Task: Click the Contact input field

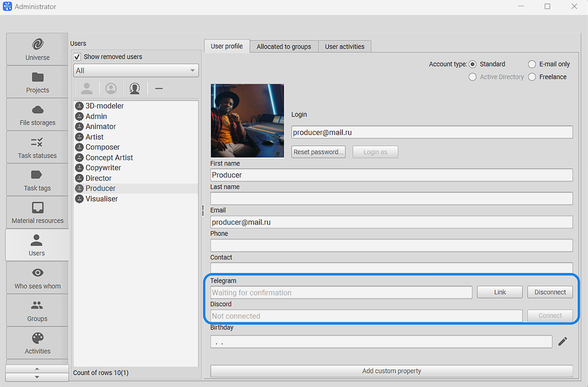Action: (391, 267)
